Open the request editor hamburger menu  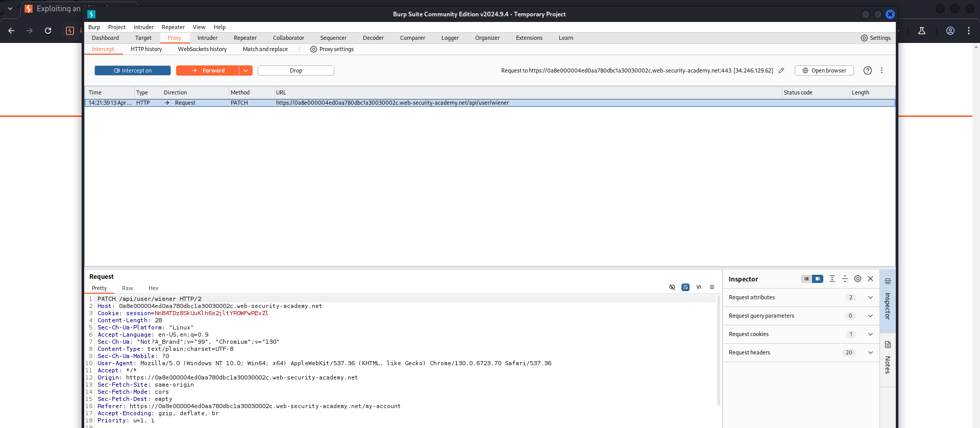point(712,287)
